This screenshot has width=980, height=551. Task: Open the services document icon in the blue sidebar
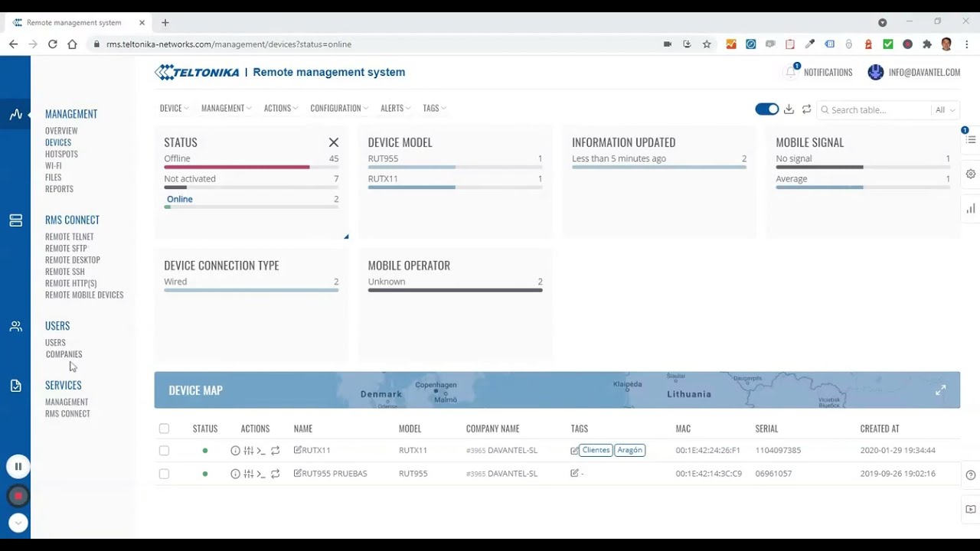pyautogui.click(x=15, y=386)
